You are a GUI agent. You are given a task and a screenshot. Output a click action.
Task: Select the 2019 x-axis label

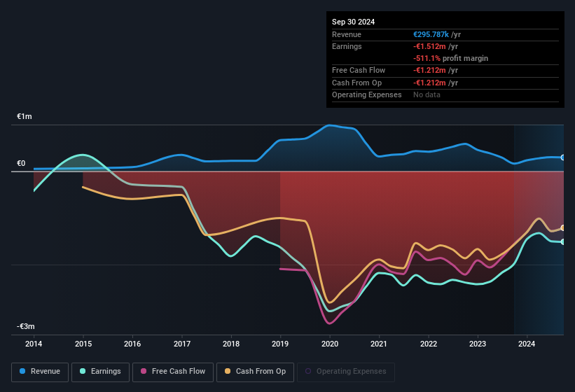pyautogui.click(x=280, y=344)
